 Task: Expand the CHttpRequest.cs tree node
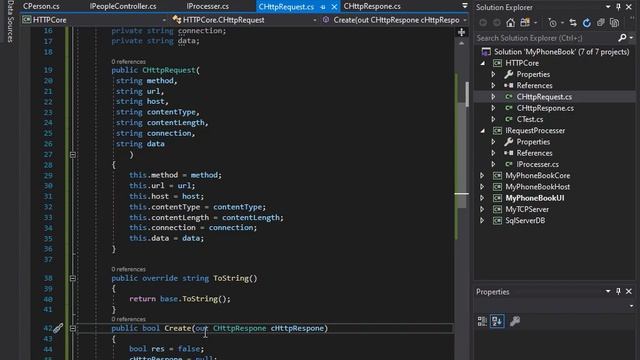tap(493, 97)
